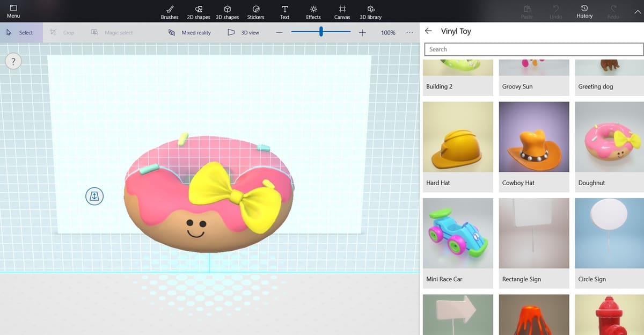Select the Mini Race Car thumbnail
Image resolution: width=644 pixels, height=335 pixels.
pos(458,233)
